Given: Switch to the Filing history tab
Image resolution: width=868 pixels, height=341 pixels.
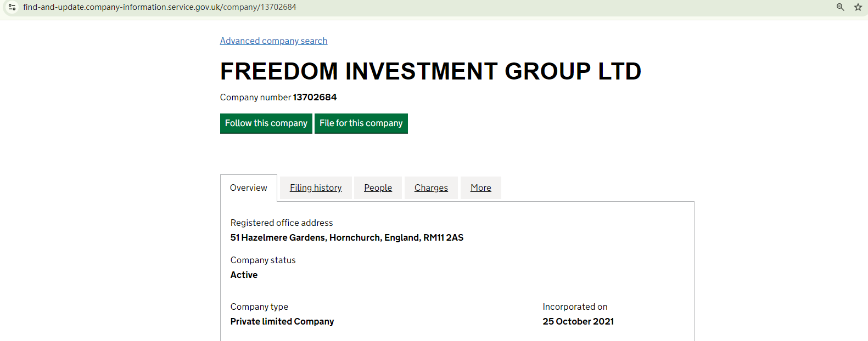Looking at the screenshot, I should [x=316, y=188].
